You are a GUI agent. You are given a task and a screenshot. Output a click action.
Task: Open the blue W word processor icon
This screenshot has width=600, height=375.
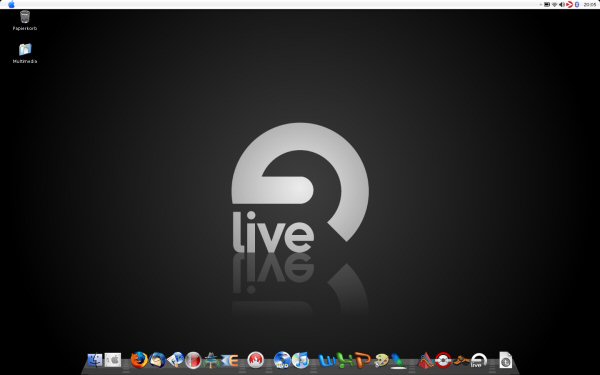pyautogui.click(x=327, y=360)
